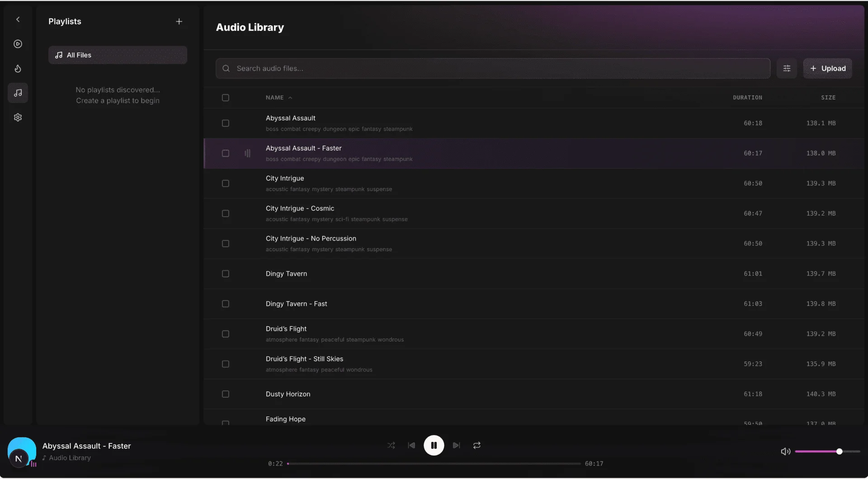
Task: Select the All Files playlist item
Action: (118, 55)
